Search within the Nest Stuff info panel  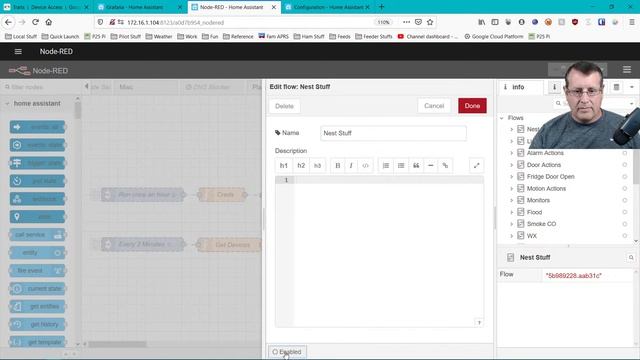pyautogui.click(x=631, y=258)
